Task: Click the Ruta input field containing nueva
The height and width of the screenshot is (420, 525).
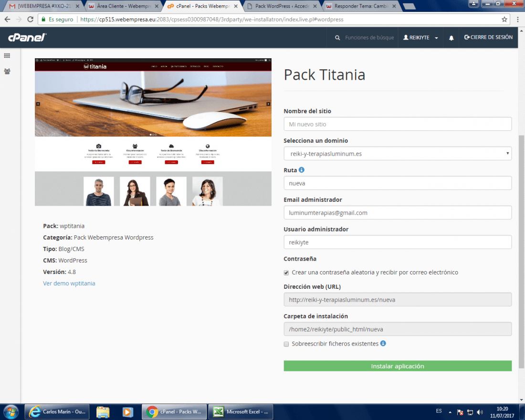Action: 398,183
